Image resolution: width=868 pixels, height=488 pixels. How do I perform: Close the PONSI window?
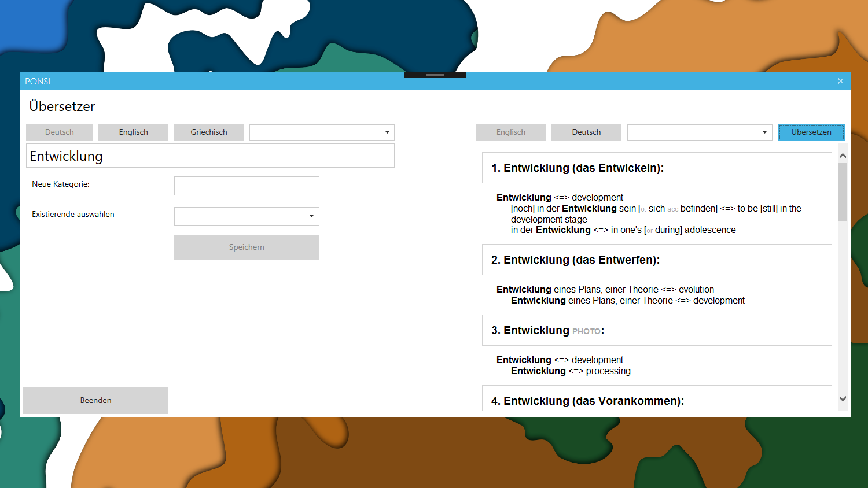840,81
